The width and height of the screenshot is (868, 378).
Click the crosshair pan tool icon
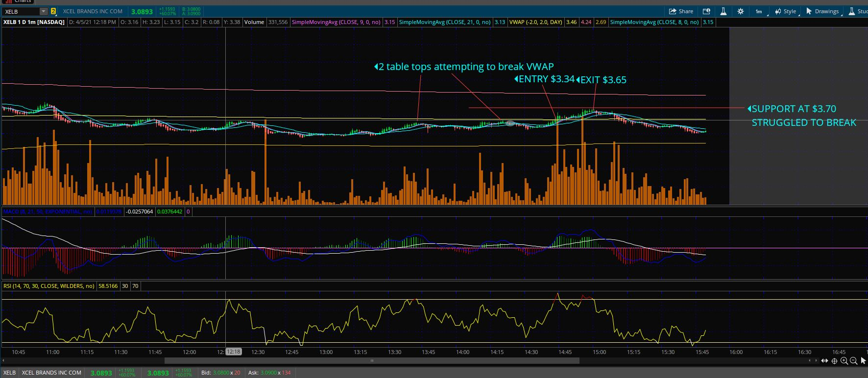pyautogui.click(x=834, y=361)
